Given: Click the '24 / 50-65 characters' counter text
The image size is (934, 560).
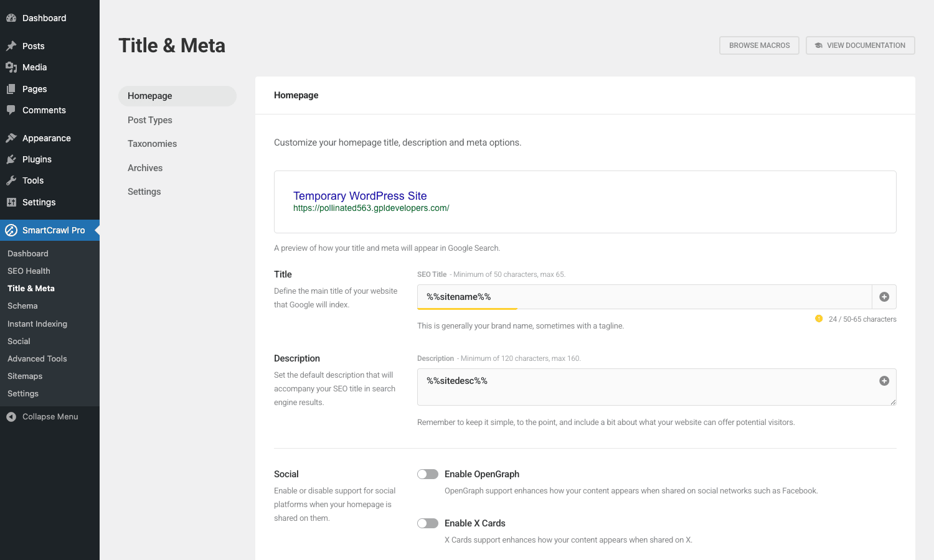Looking at the screenshot, I should (x=862, y=319).
